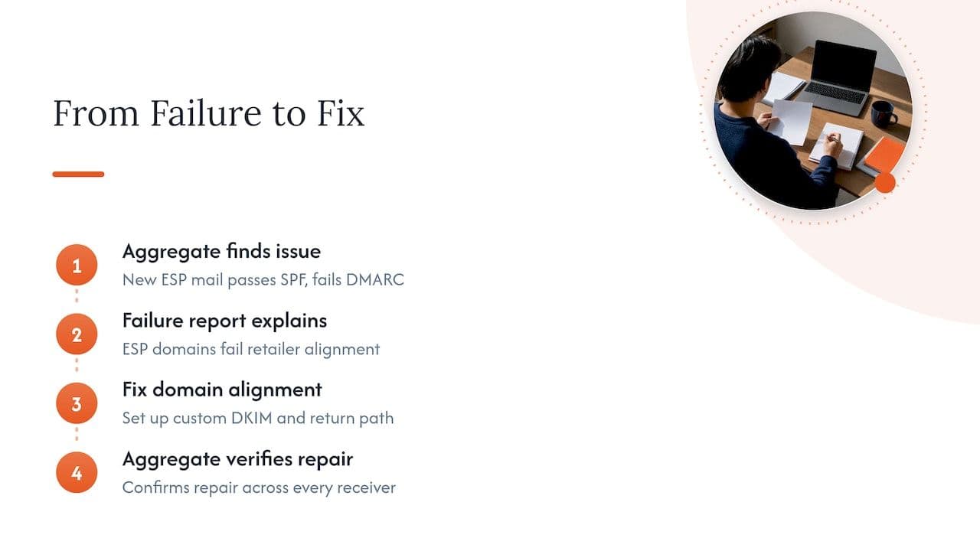Select the 'Fix domain alignment' heading

click(x=222, y=389)
